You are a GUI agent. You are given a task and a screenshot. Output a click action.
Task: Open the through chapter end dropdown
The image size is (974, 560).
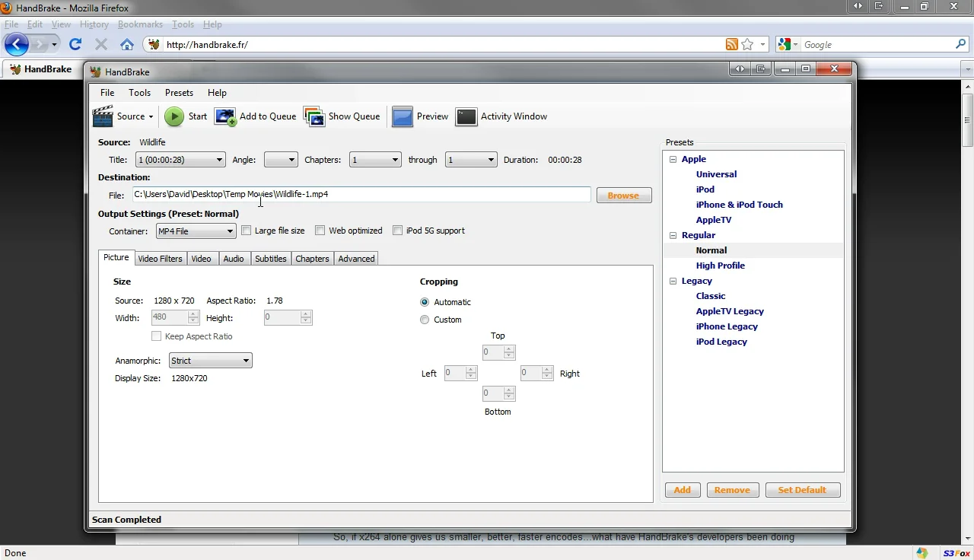tap(471, 160)
